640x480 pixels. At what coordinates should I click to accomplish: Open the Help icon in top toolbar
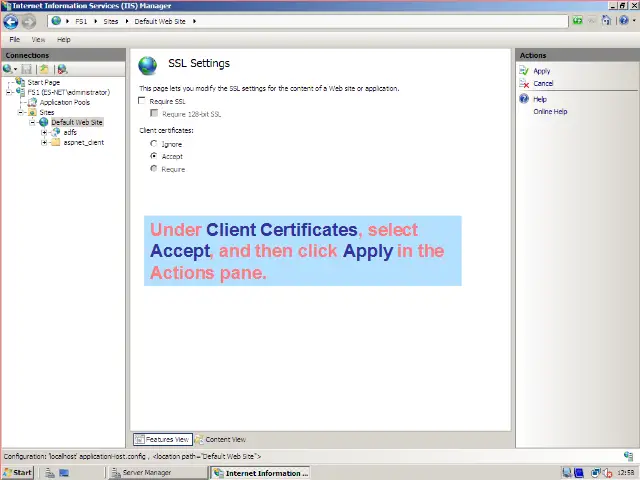(624, 20)
